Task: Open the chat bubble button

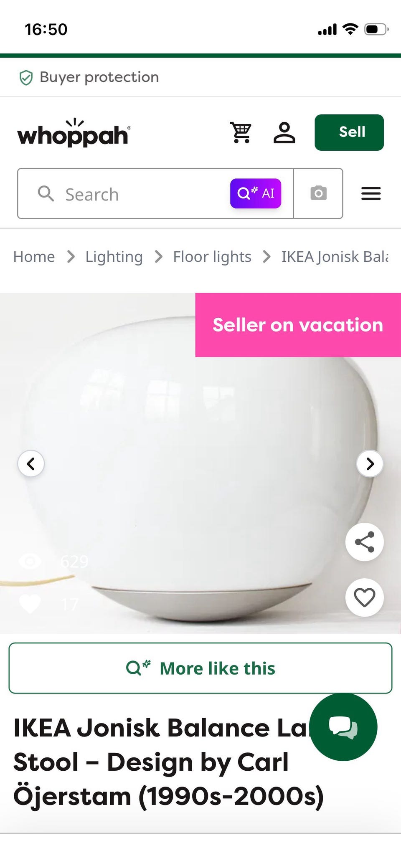Action: (343, 727)
